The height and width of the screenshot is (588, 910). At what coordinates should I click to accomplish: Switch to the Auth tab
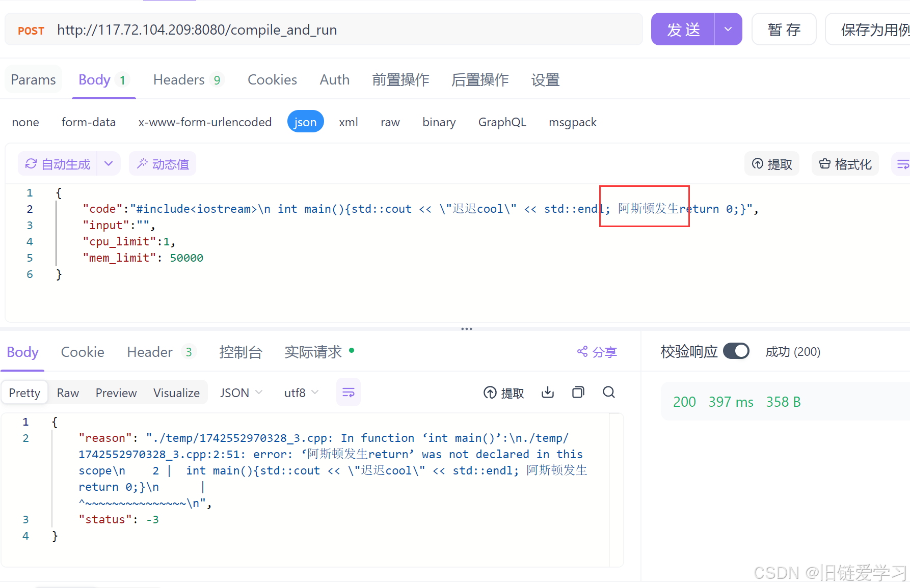tap(335, 80)
